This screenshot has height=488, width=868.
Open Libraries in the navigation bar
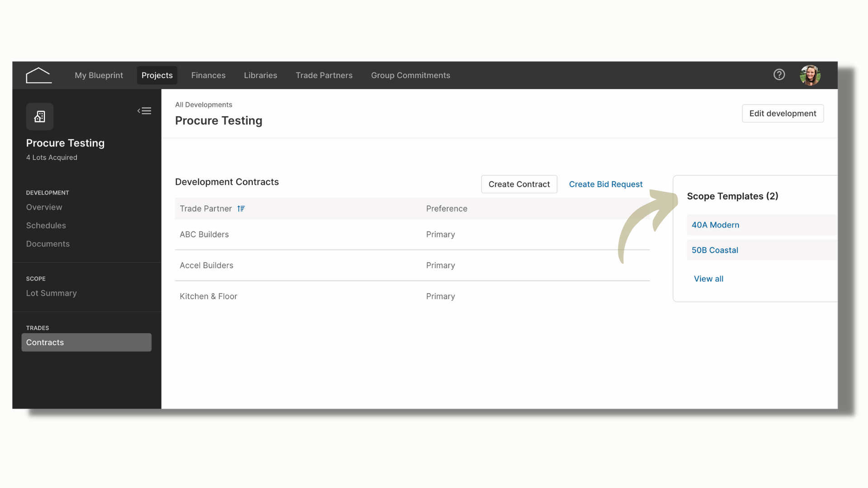tap(260, 75)
